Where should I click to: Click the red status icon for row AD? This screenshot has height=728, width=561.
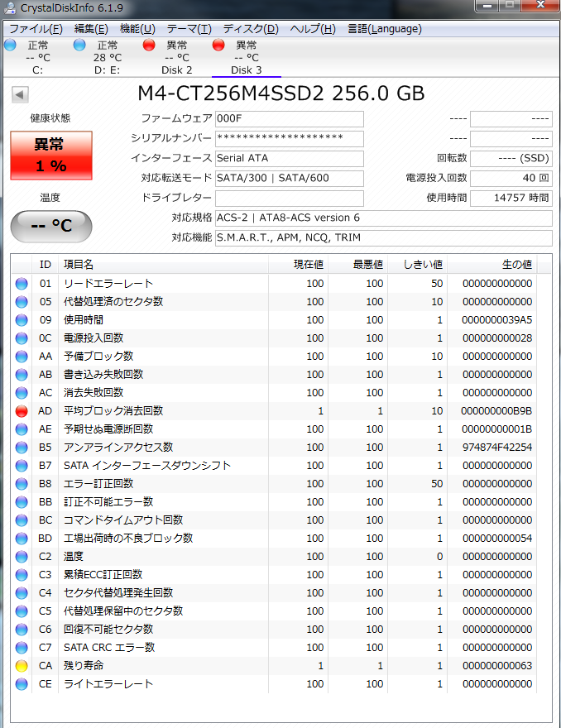tap(22, 411)
